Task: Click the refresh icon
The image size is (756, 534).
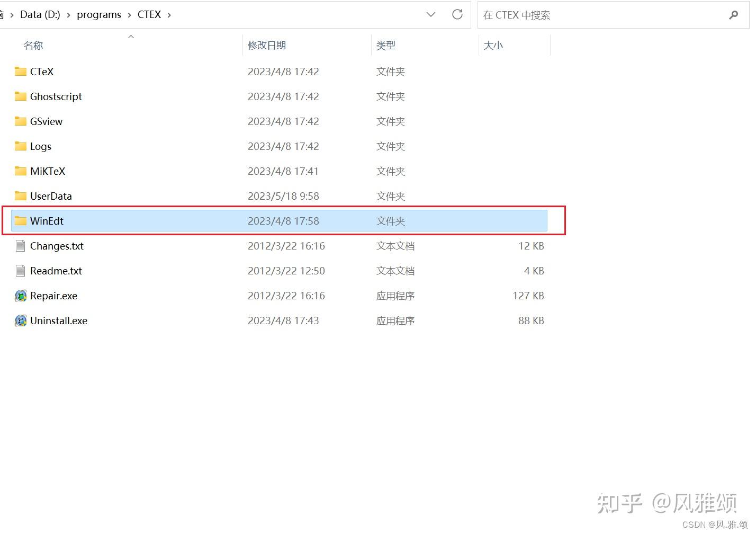Action: click(x=457, y=14)
